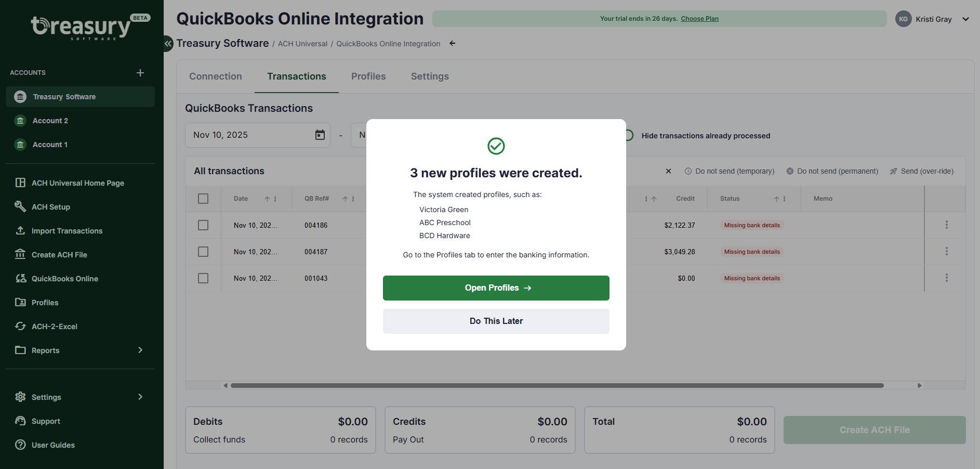This screenshot has width=980, height=469.
Task: Switch to the Connection tab
Action: click(x=216, y=76)
